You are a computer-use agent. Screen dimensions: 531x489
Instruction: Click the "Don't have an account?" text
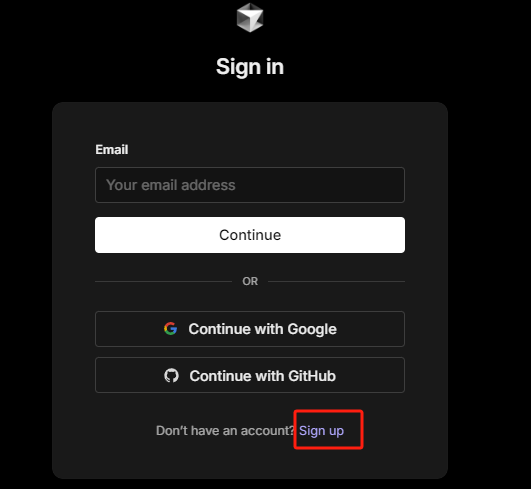click(x=226, y=431)
